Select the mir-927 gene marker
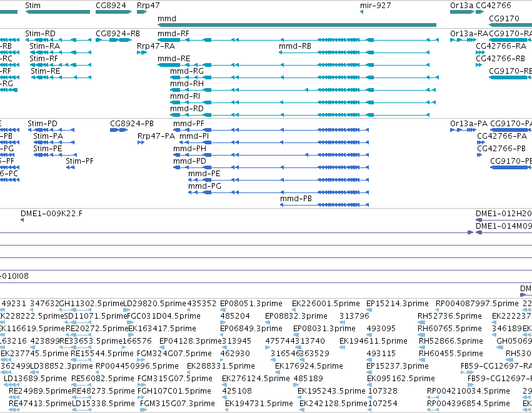This screenshot has width=532, height=413. 361,12
